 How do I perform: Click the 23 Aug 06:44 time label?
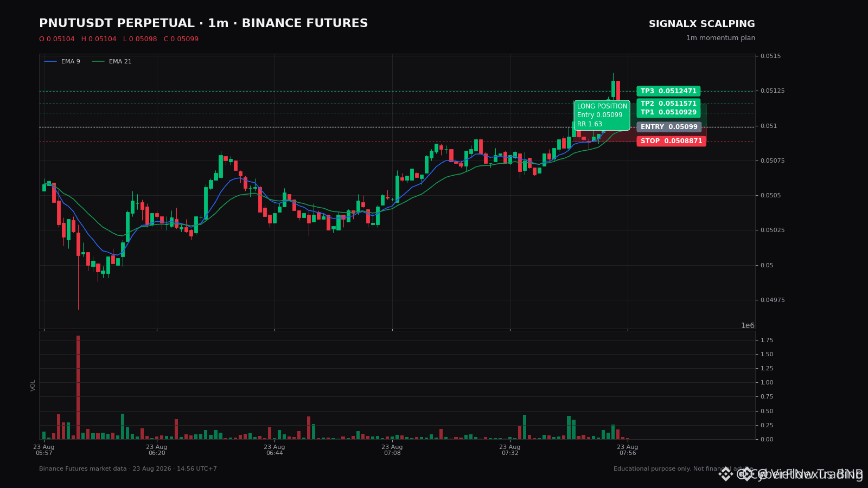click(x=275, y=450)
